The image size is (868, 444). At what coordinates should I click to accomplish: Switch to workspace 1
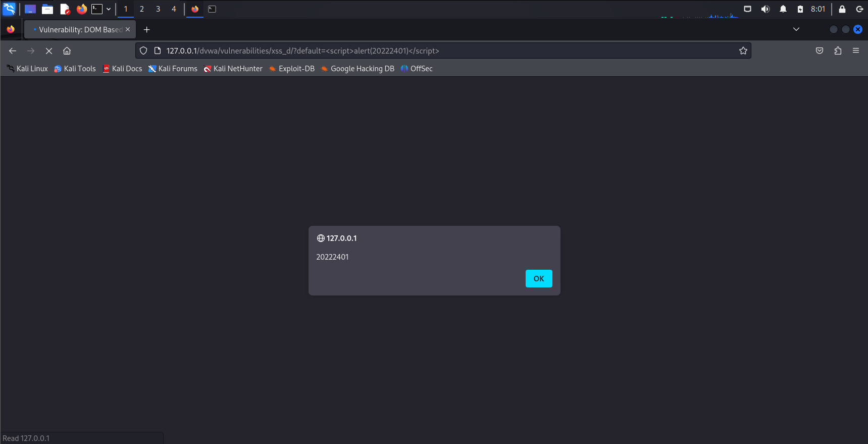point(126,9)
